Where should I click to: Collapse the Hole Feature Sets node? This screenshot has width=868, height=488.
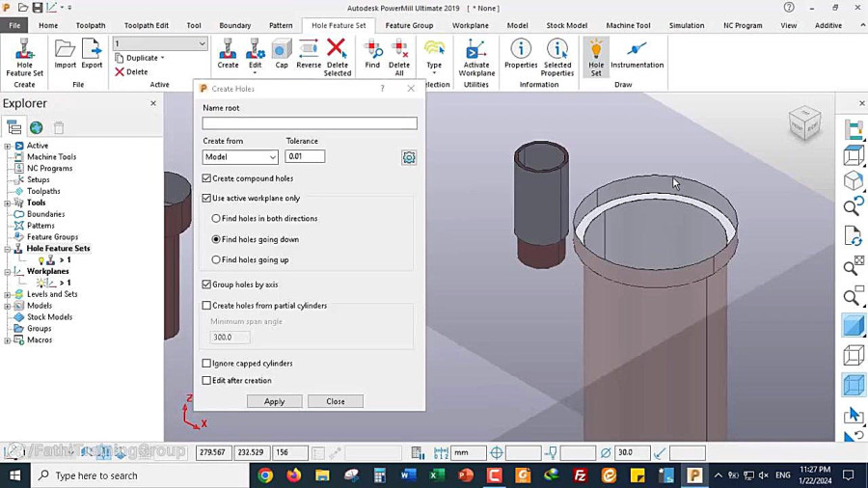pos(8,249)
